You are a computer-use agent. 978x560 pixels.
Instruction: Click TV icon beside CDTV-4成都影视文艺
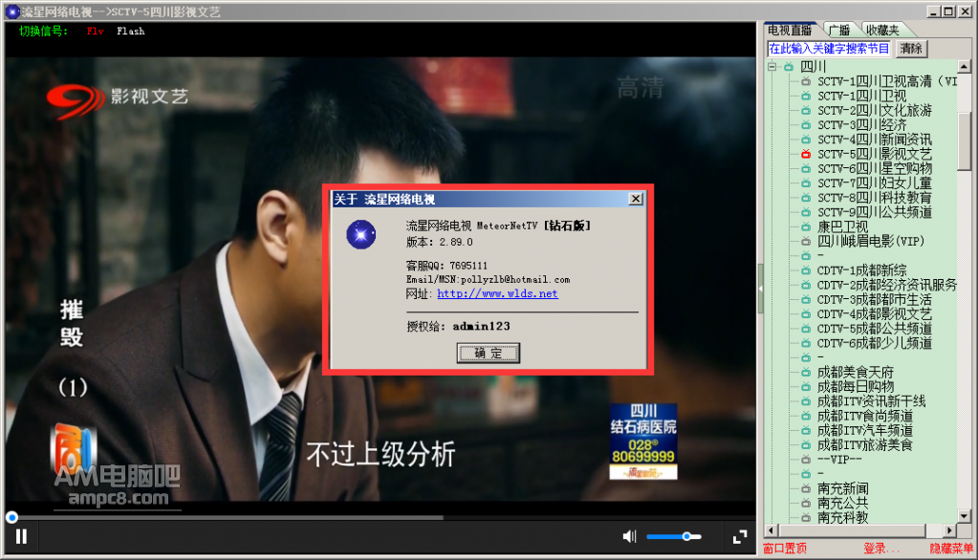click(x=806, y=313)
